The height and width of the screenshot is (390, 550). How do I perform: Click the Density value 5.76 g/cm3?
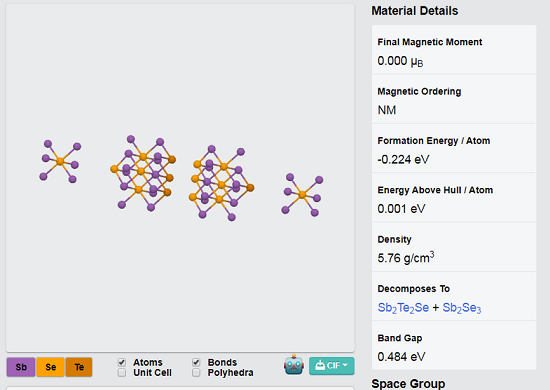[x=406, y=257]
